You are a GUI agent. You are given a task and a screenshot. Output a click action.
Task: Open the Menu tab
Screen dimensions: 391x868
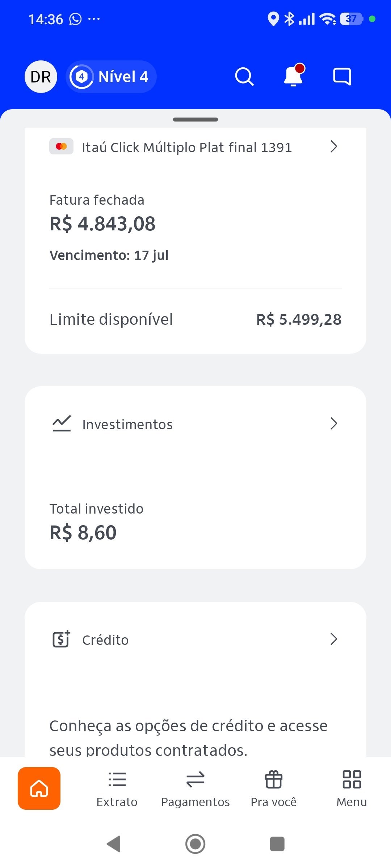(x=352, y=789)
